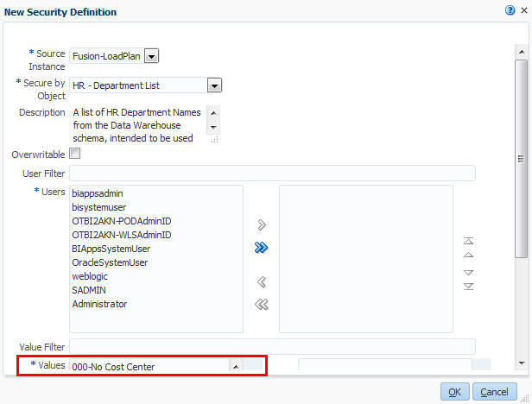
Task: Select user OracleSystemUser
Action: tap(110, 262)
